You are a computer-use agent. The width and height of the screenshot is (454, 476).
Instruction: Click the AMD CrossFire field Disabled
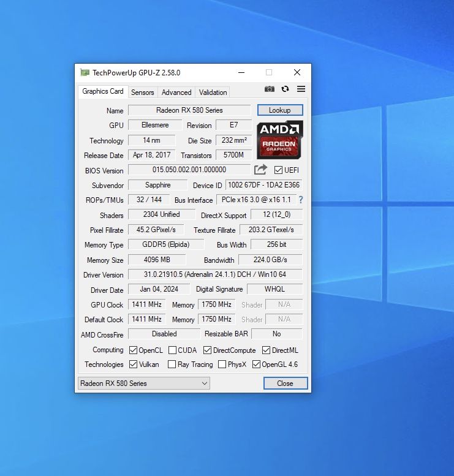coord(164,334)
